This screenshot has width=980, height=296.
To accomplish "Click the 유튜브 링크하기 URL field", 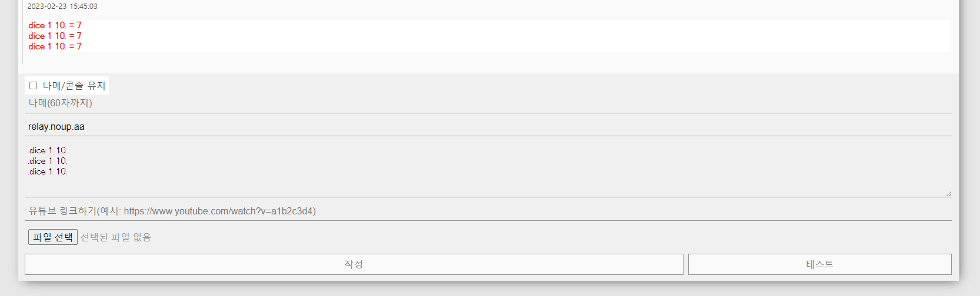I will click(487, 211).
